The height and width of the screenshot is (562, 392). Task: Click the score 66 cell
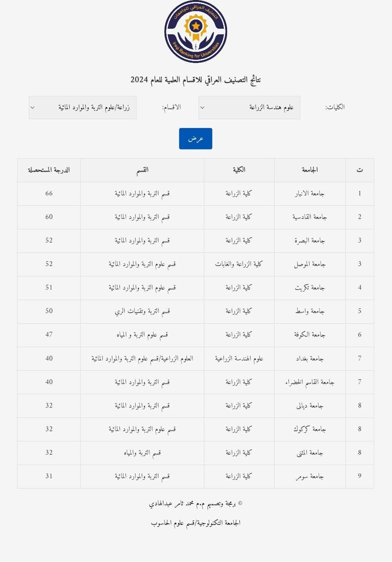49,193
